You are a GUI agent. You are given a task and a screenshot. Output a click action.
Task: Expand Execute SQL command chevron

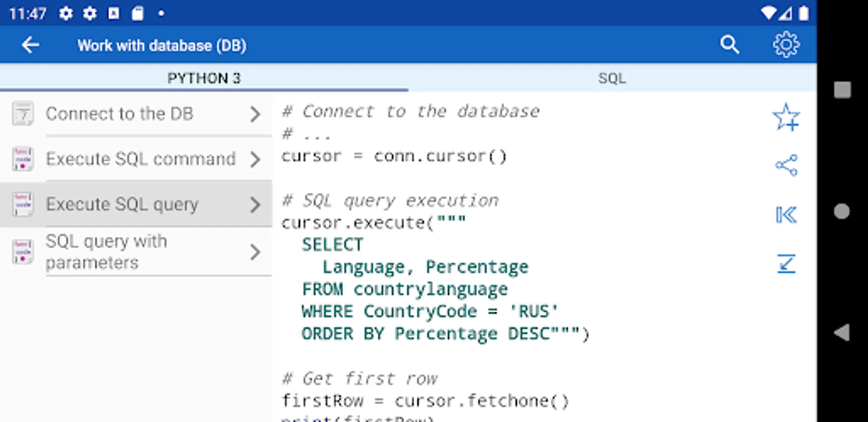click(255, 159)
